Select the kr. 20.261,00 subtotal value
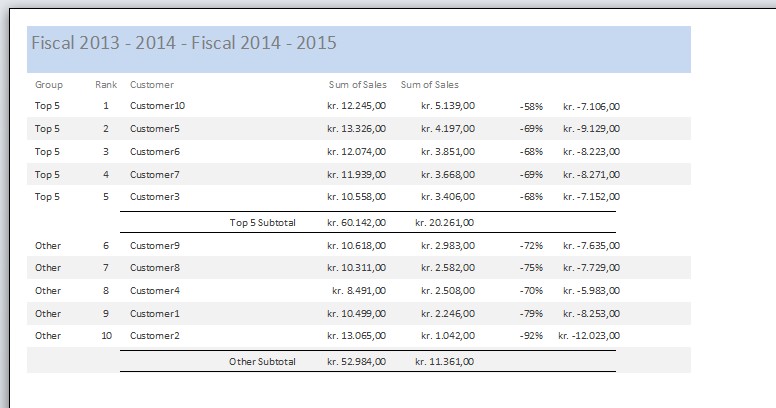This screenshot has width=776, height=408. (445, 222)
